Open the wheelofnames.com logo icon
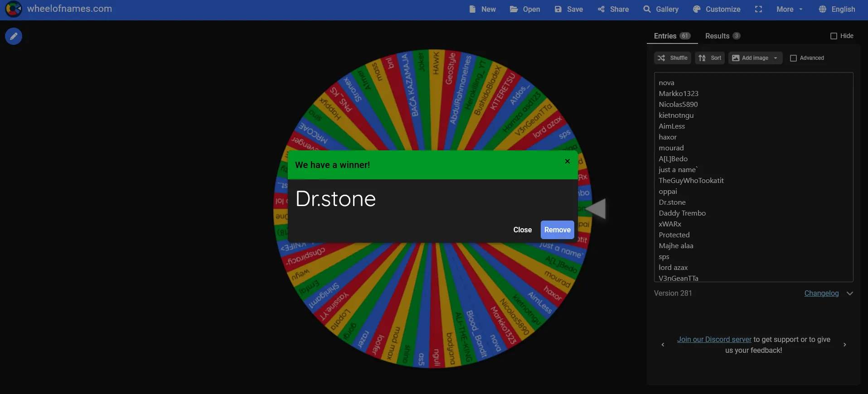Image resolution: width=868 pixels, height=394 pixels. pos(14,9)
